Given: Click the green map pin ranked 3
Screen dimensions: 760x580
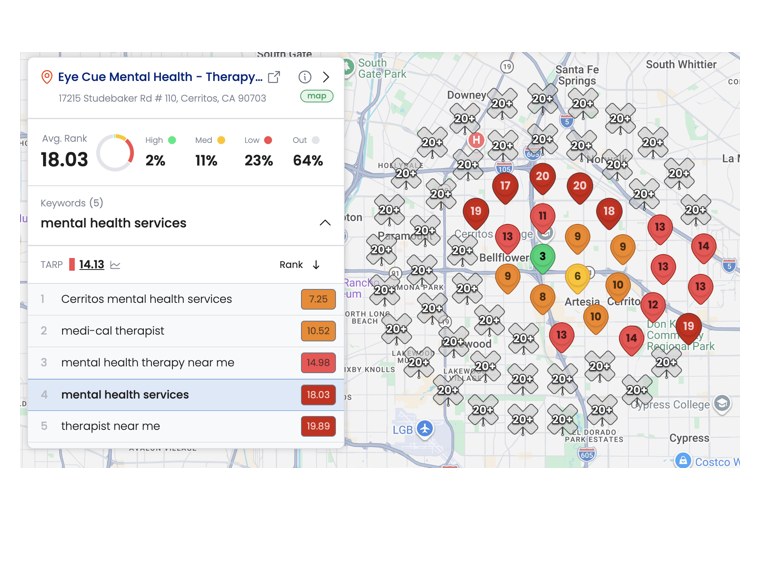Looking at the screenshot, I should pos(542,258).
